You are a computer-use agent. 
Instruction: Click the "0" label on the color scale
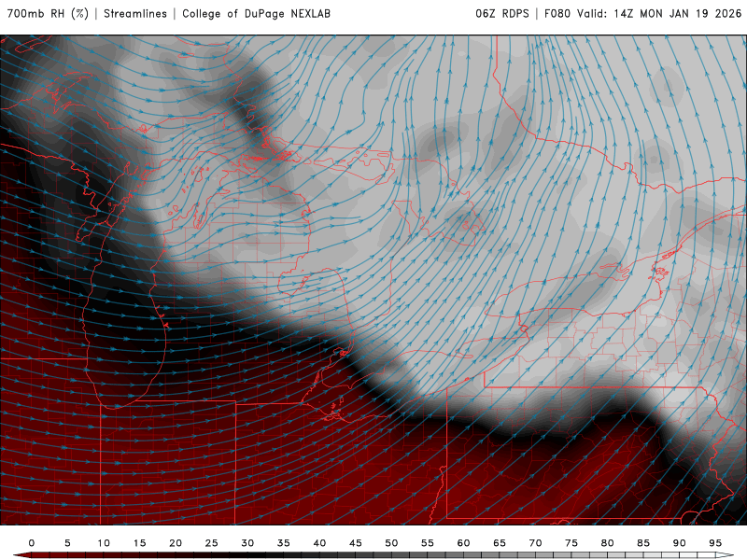pos(32,543)
